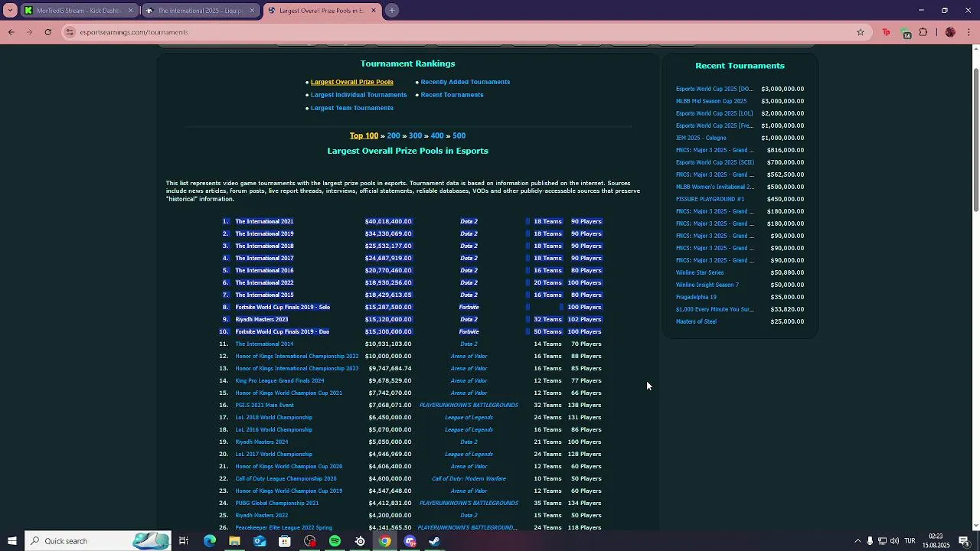Click the browser back arrow

click(11, 32)
